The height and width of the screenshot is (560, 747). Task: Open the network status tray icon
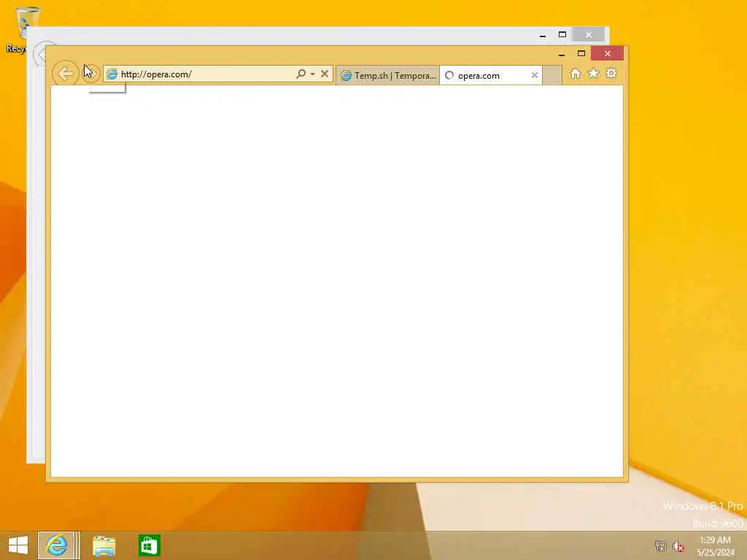[660, 545]
